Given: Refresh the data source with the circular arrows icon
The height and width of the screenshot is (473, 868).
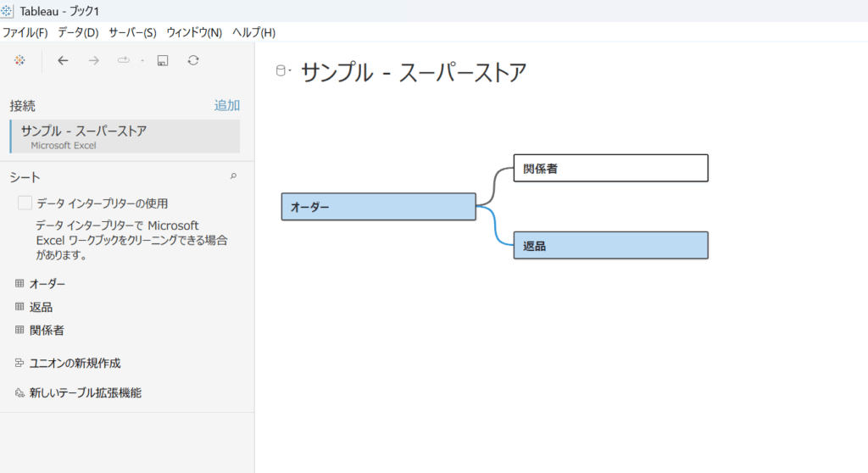Looking at the screenshot, I should tap(193, 60).
